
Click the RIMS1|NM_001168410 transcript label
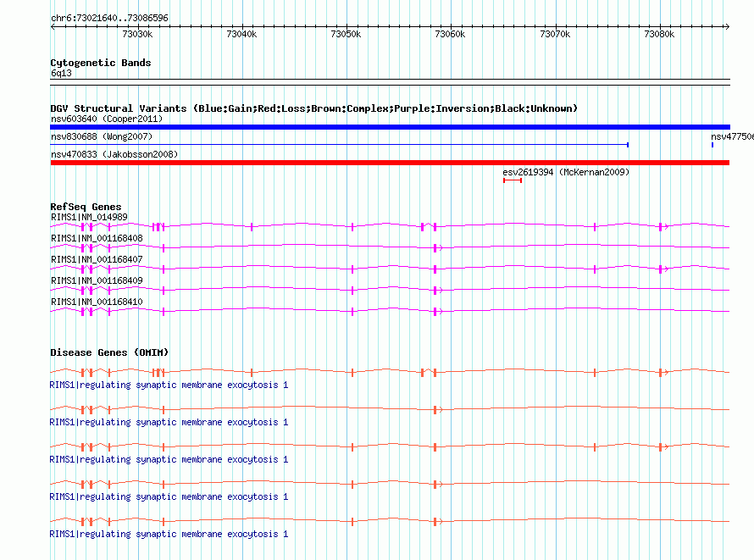click(97, 302)
